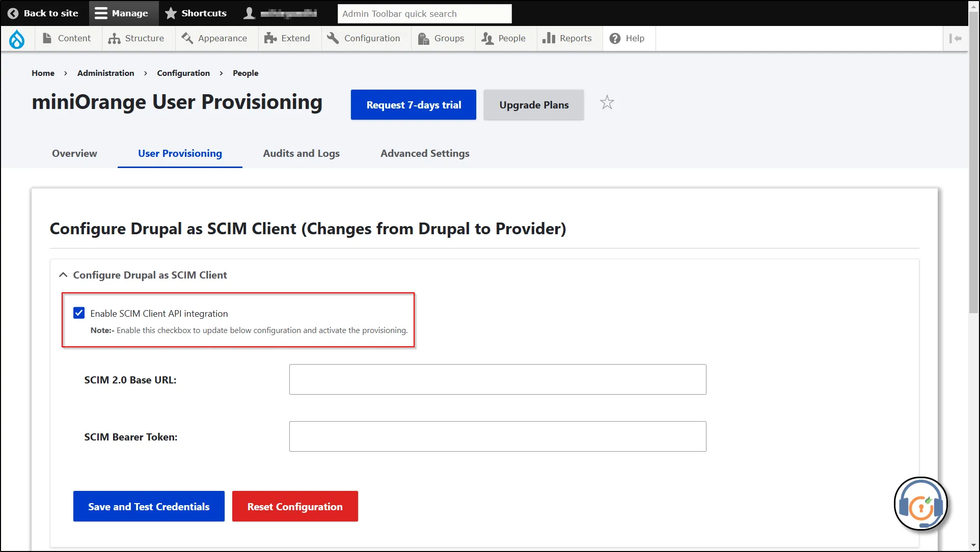Click the 'Enable SCIM Client API integration' label
This screenshot has height=552, width=980.
click(159, 314)
